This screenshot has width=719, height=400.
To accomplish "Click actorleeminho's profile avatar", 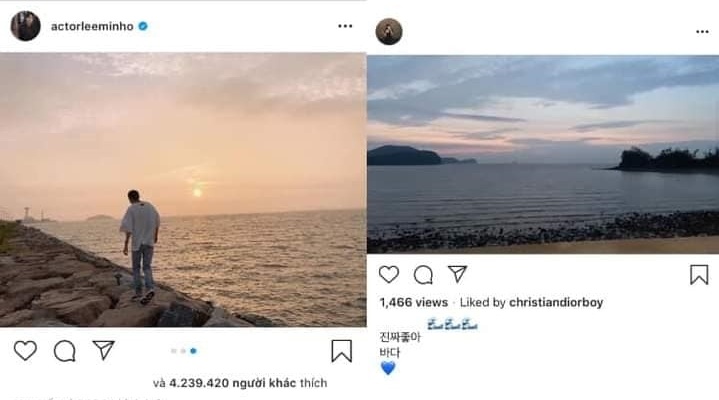I will point(25,26).
